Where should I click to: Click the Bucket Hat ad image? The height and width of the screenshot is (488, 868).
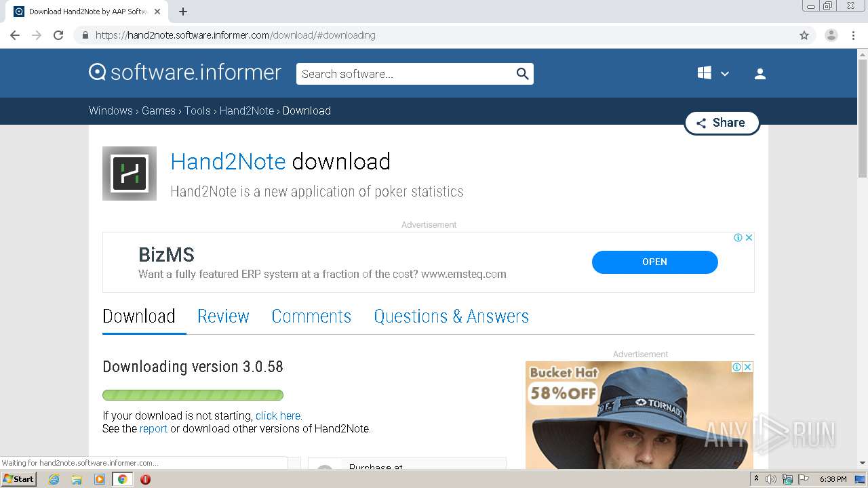(639, 415)
